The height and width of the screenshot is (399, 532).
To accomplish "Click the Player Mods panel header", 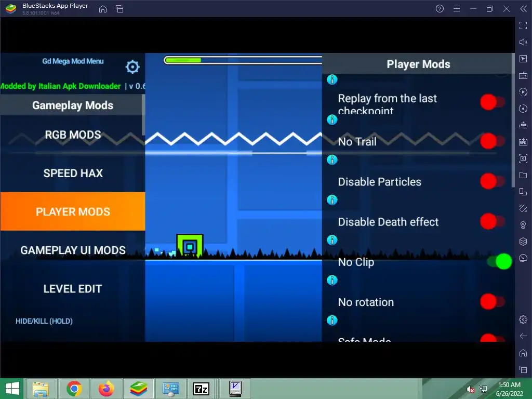I will click(x=418, y=64).
